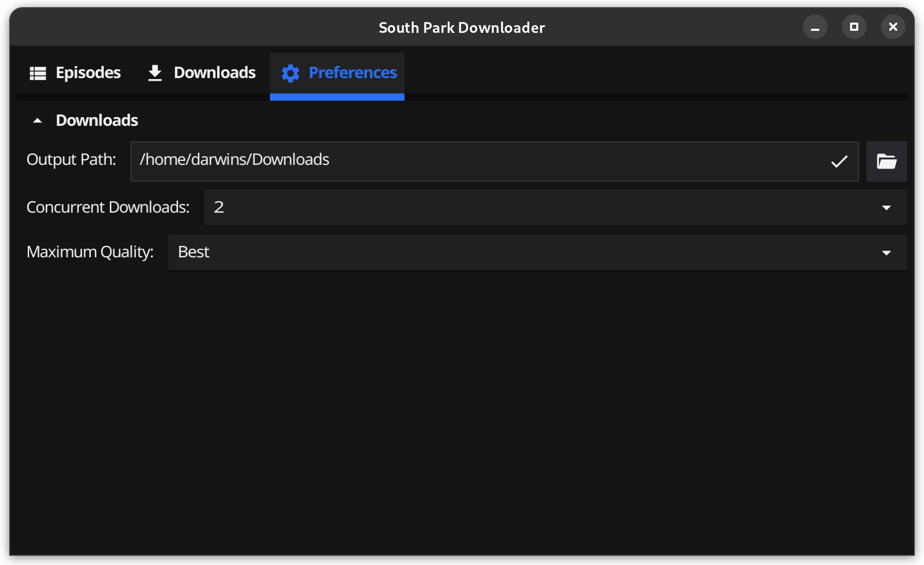Confirm output path with checkmark icon
Viewport: 924px width, 565px height.
[x=839, y=161]
